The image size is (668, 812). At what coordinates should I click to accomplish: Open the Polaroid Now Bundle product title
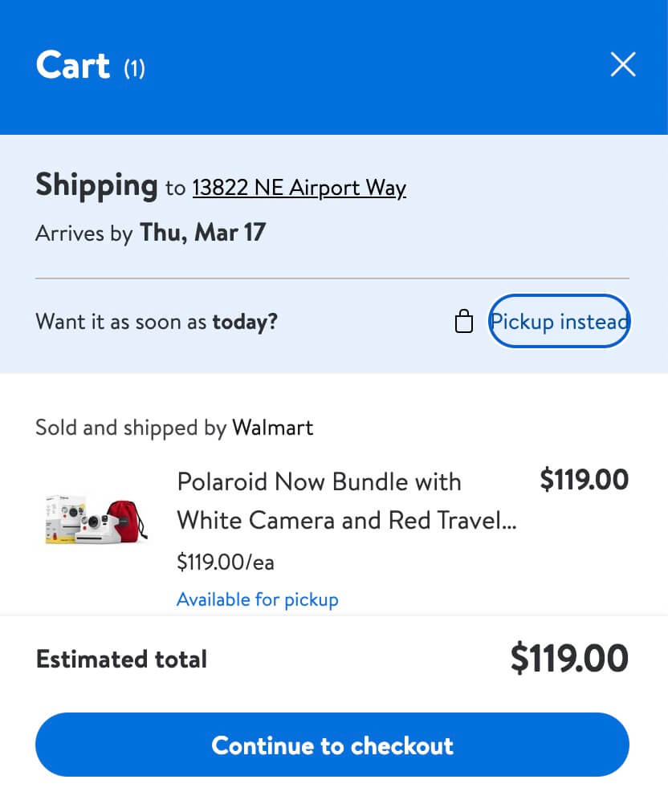pyautogui.click(x=319, y=482)
